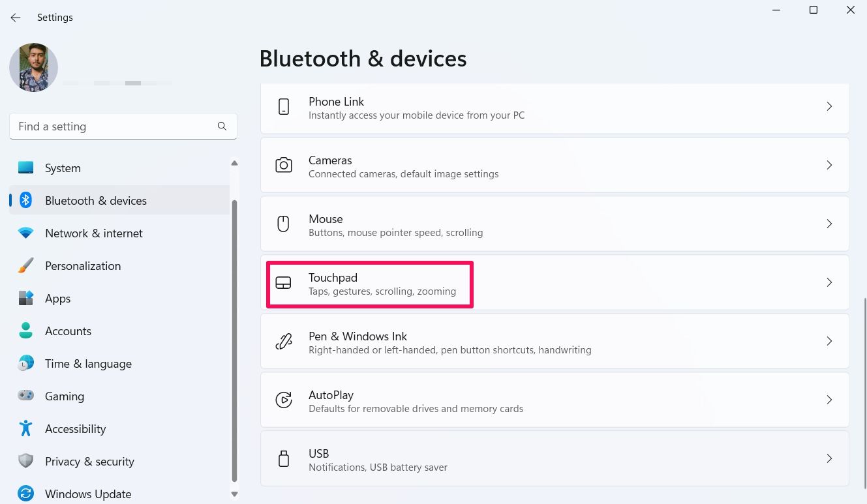Click the Pen & Windows Ink icon
The width and height of the screenshot is (867, 504).
tap(284, 341)
